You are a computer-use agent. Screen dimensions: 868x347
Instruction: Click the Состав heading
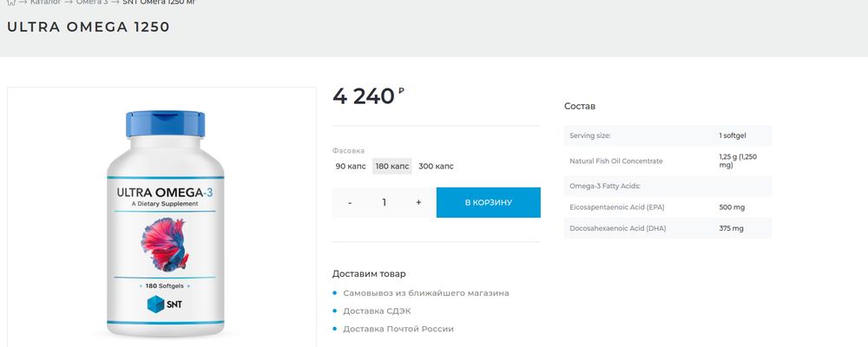580,106
